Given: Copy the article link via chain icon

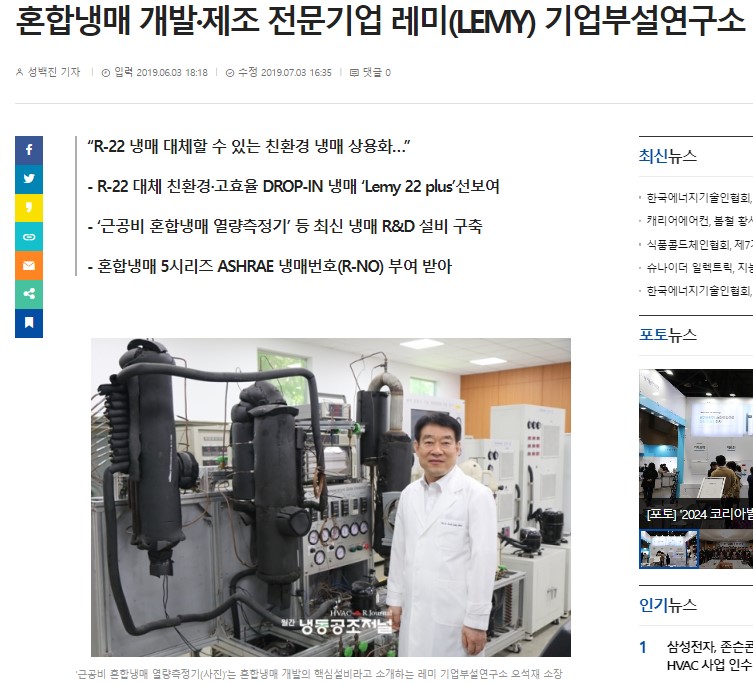Looking at the screenshot, I should 29,236.
